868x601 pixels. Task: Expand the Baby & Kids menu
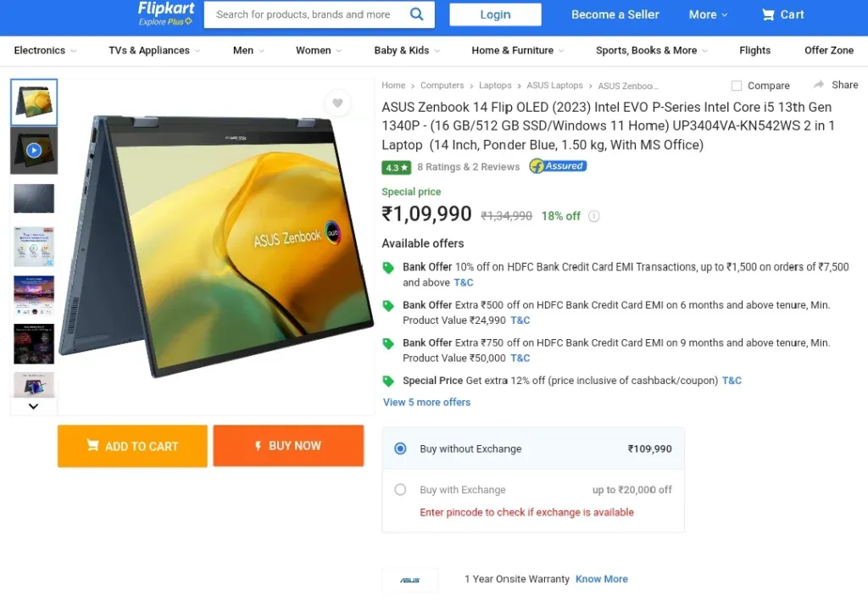[408, 50]
